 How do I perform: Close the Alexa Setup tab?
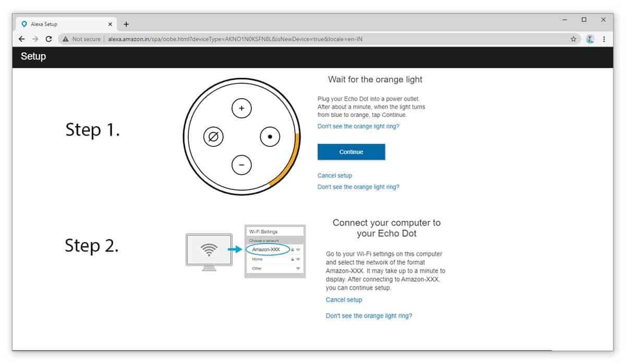110,24
